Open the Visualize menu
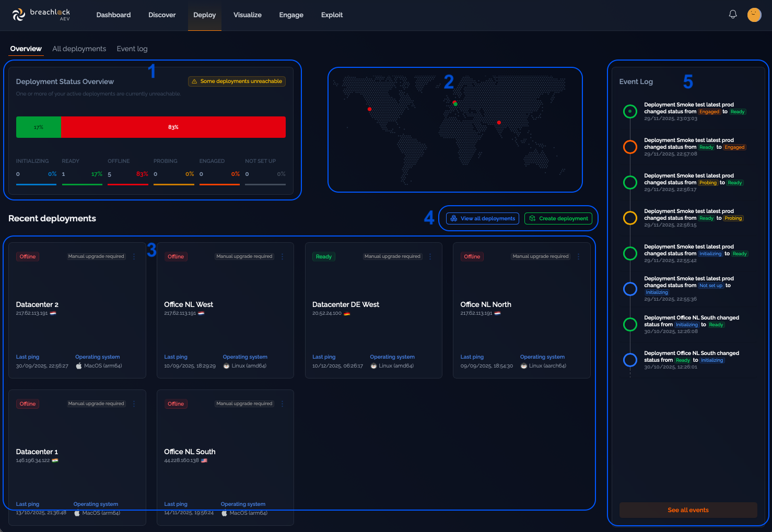This screenshot has height=532, width=772. tap(248, 15)
